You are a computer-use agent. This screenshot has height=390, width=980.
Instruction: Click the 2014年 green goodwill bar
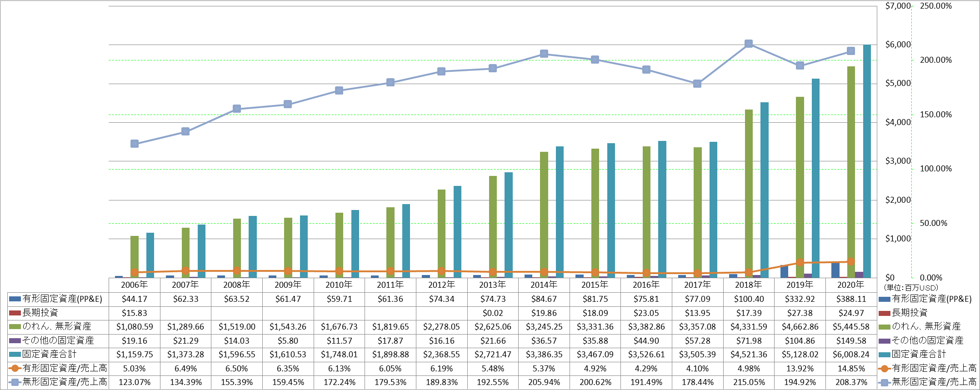tap(544, 215)
